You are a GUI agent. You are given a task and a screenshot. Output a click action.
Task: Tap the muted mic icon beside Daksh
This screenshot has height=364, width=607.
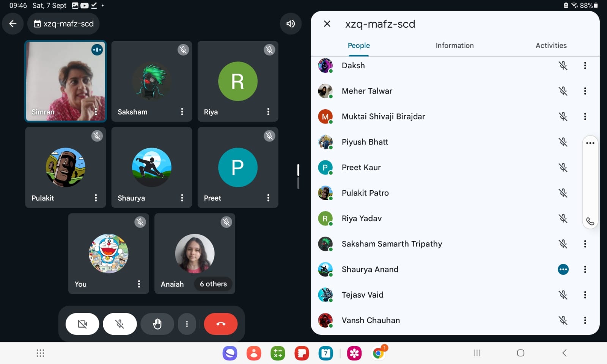[x=563, y=66]
